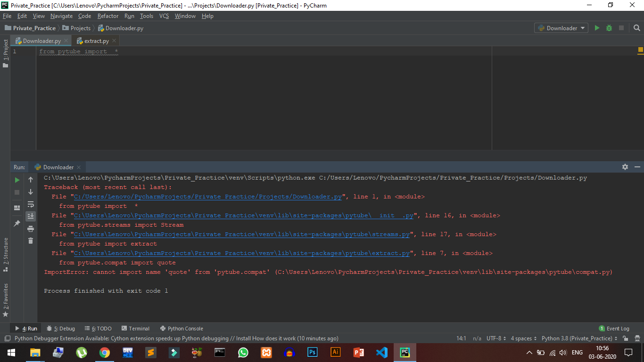Clear console output with the trash icon

click(30, 240)
